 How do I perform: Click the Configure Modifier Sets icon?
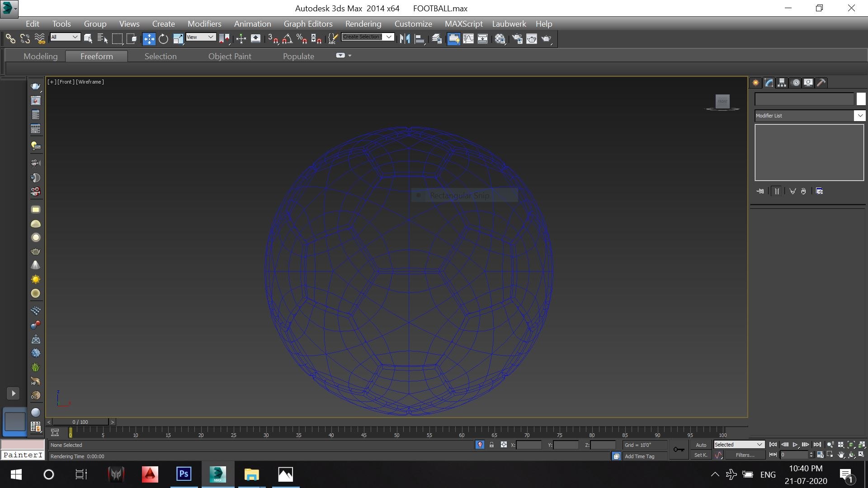coord(819,191)
